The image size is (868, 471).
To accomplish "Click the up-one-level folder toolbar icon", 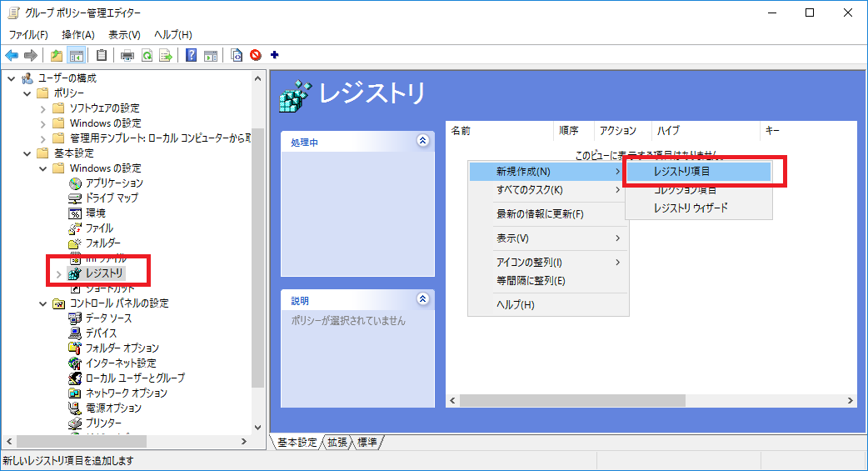I will 57,56.
